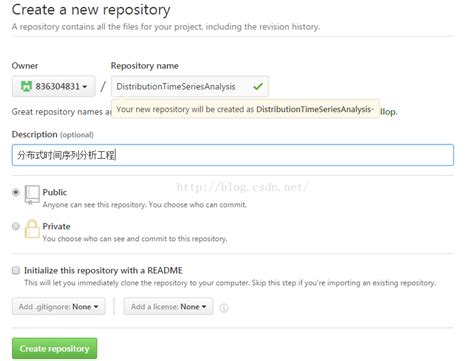Click the new repository name tooltip
Image resolution: width=474 pixels, height=361 pixels.
245,109
